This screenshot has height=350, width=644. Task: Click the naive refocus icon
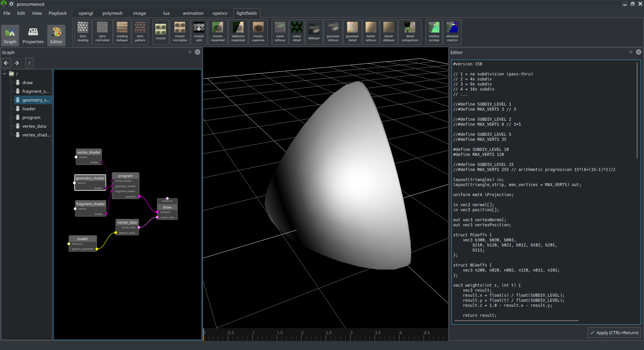tap(280, 32)
